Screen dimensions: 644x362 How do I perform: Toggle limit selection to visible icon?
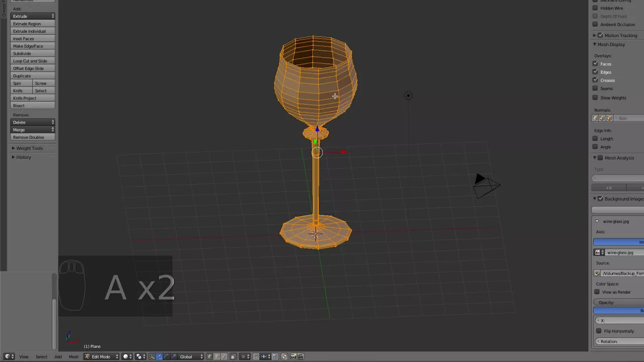tap(233, 356)
